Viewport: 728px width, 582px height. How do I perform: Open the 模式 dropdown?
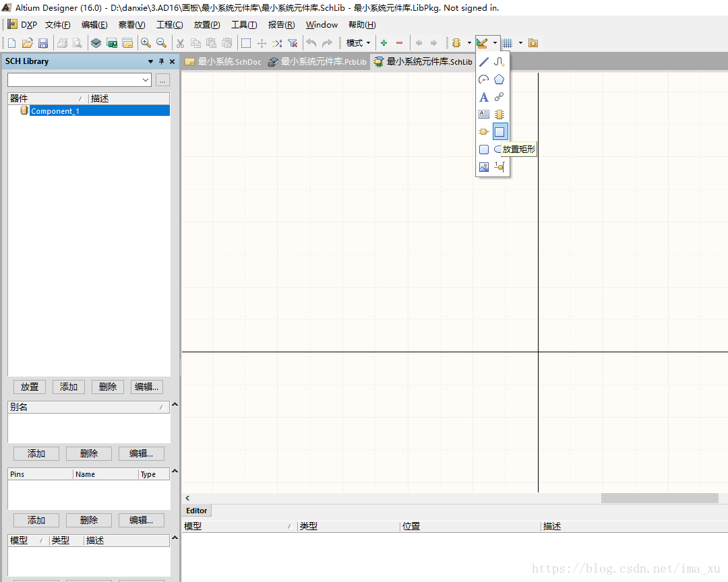[x=358, y=43]
